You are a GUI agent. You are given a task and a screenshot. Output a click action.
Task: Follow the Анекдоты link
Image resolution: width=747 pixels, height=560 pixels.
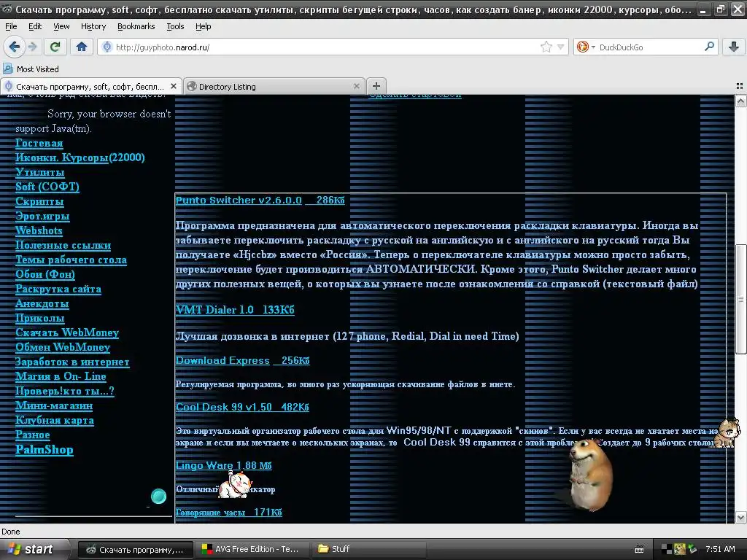[x=42, y=304]
